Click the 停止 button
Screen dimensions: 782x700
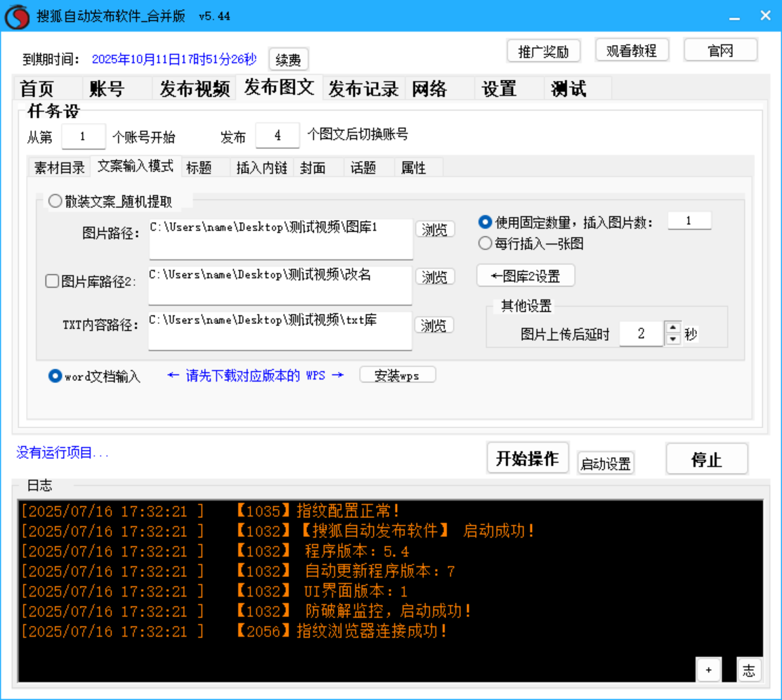(707, 460)
